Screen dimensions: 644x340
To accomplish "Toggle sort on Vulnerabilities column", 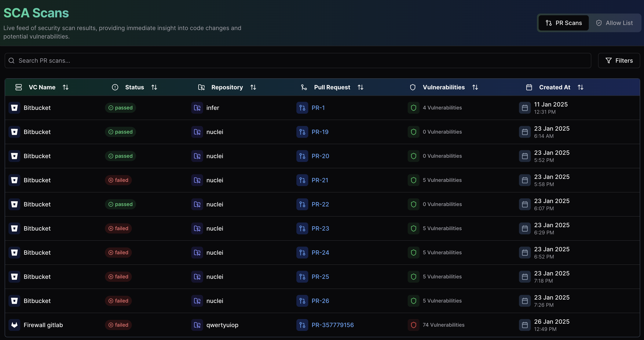I will point(475,87).
